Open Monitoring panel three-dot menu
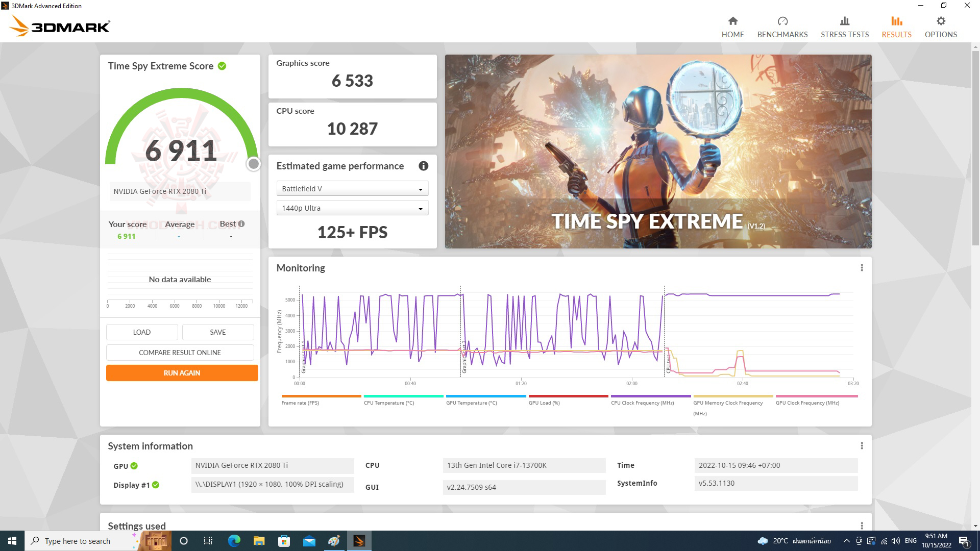This screenshot has width=980, height=551. click(862, 268)
